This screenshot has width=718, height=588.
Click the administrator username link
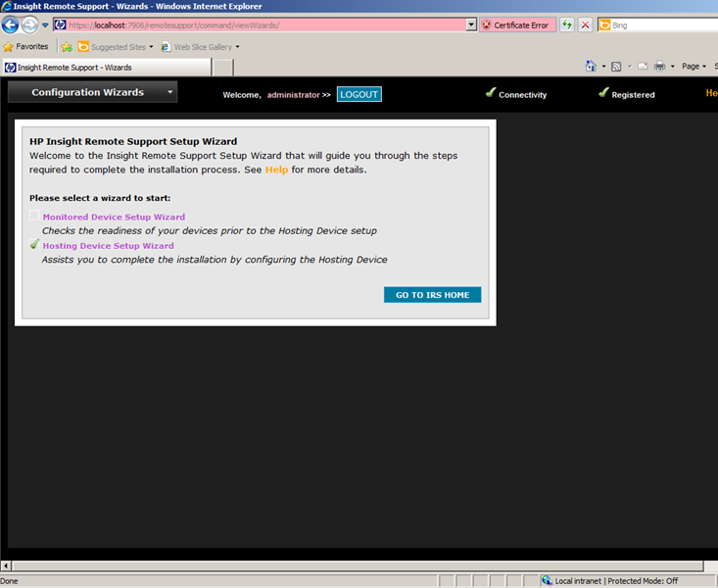pyautogui.click(x=294, y=95)
